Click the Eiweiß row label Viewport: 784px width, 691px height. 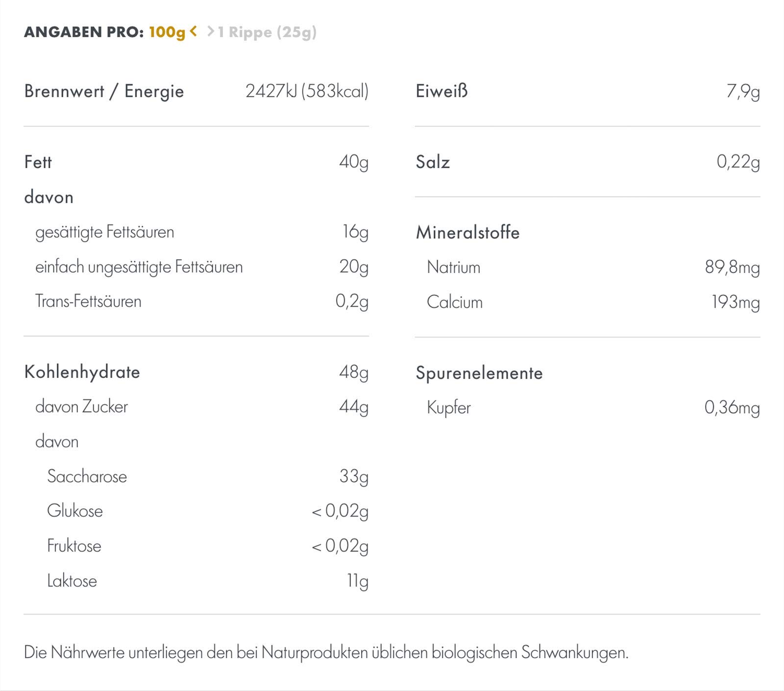[x=441, y=92]
